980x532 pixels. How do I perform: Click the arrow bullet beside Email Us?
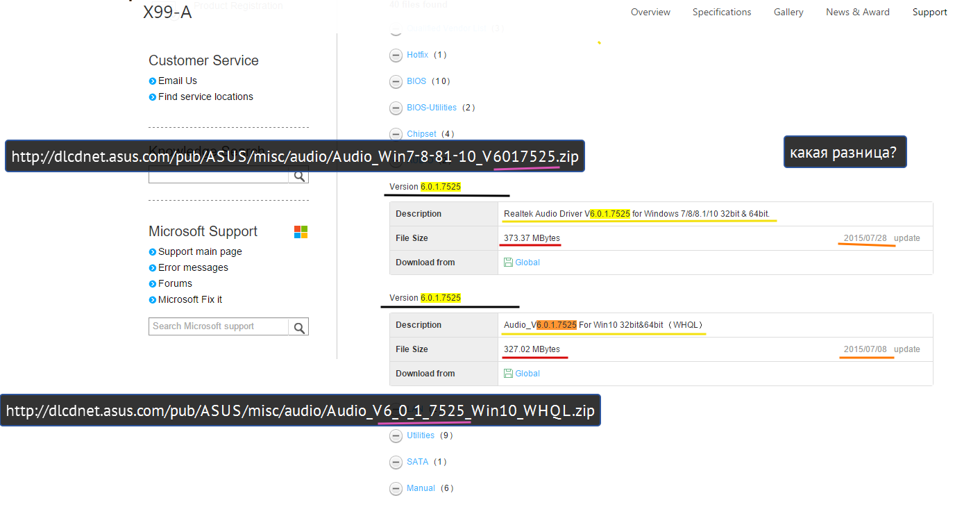(153, 81)
